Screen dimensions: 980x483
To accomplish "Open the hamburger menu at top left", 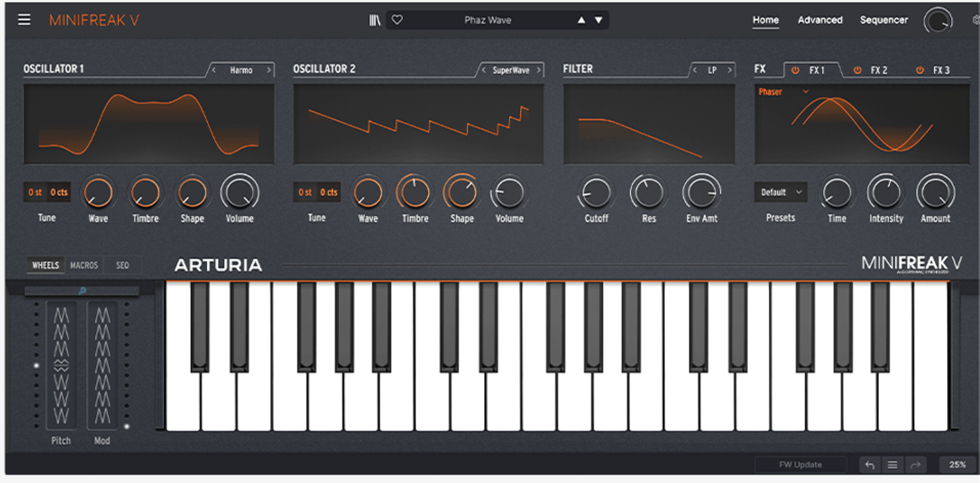I will (x=24, y=20).
